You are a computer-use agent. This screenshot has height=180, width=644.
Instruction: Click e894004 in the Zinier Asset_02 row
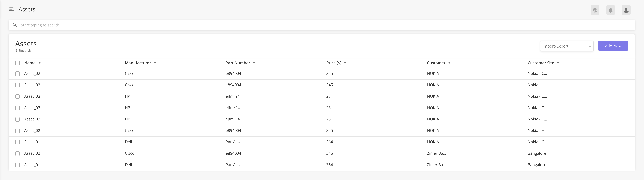coord(233,153)
